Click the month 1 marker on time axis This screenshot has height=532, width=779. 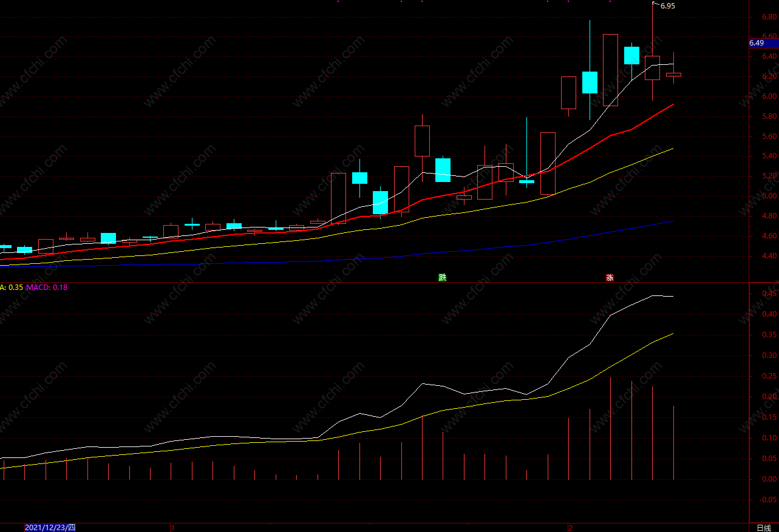pyautogui.click(x=174, y=528)
